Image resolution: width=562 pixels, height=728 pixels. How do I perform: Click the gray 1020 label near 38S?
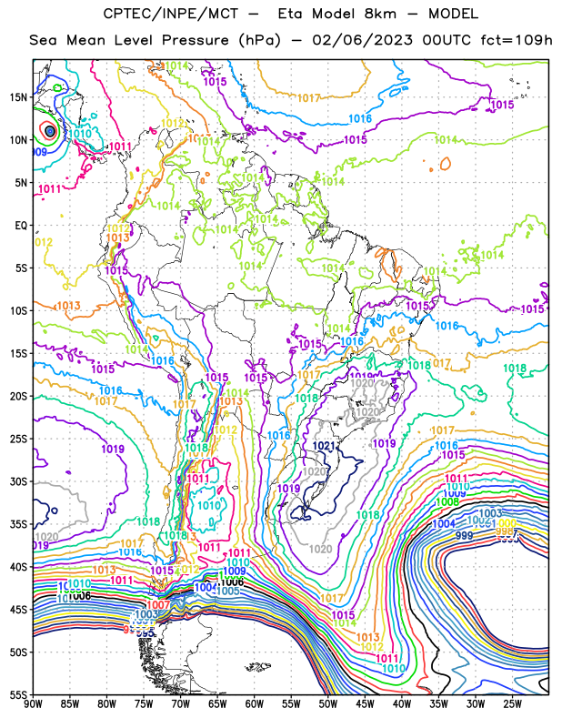(x=321, y=550)
